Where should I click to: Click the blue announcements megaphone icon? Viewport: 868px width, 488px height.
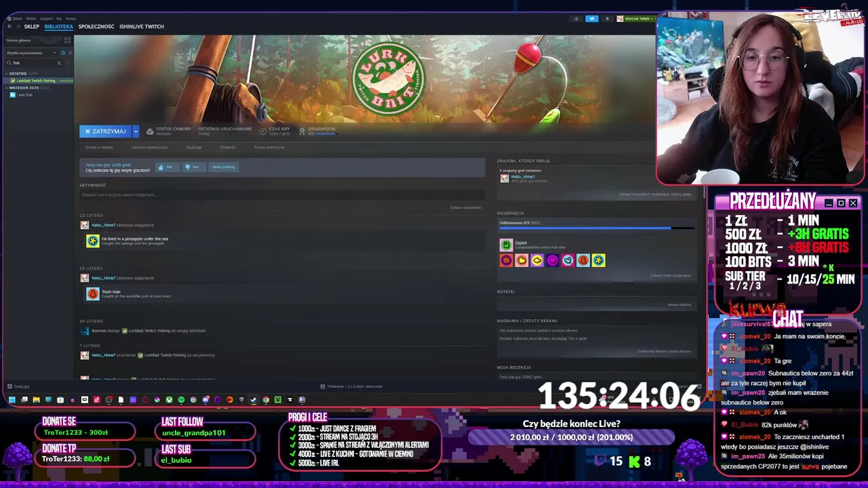[592, 19]
